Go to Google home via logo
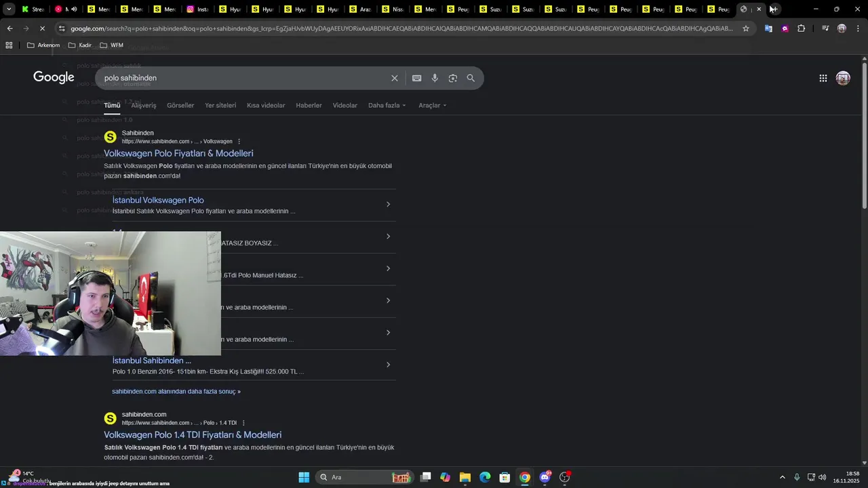The width and height of the screenshot is (868, 488). click(x=54, y=77)
